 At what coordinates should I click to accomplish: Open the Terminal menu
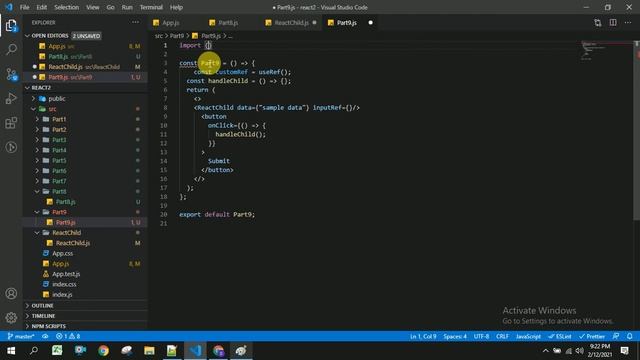(x=151, y=7)
